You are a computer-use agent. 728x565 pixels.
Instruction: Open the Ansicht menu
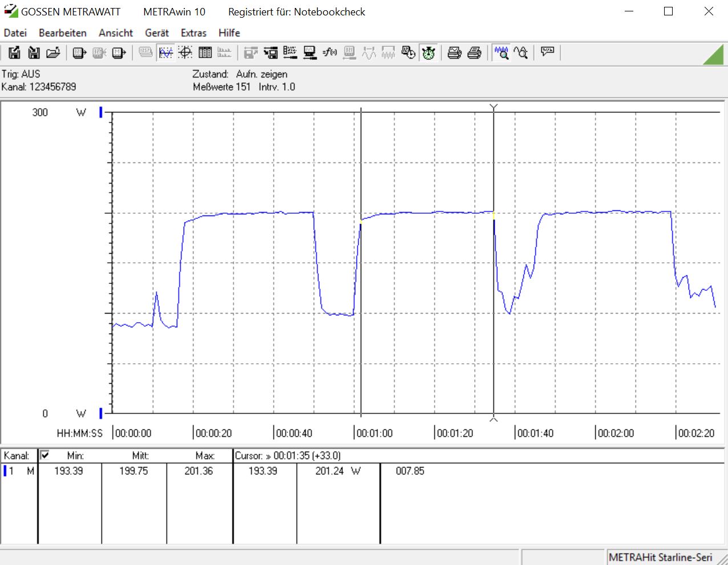click(116, 33)
